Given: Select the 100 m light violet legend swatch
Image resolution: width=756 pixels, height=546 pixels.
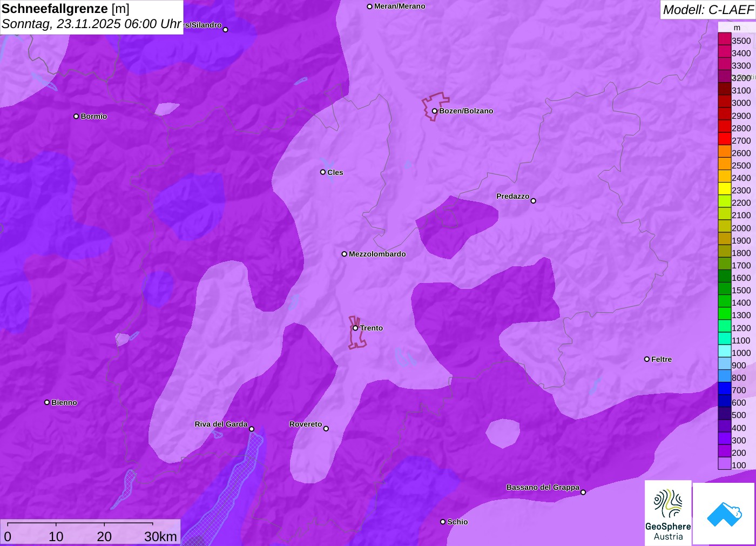Looking at the screenshot, I should point(724,463).
